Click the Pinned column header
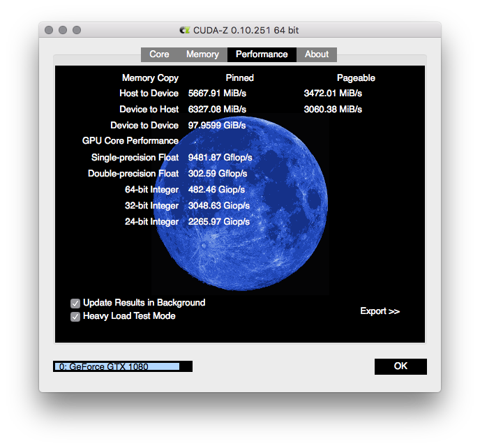 click(x=240, y=77)
